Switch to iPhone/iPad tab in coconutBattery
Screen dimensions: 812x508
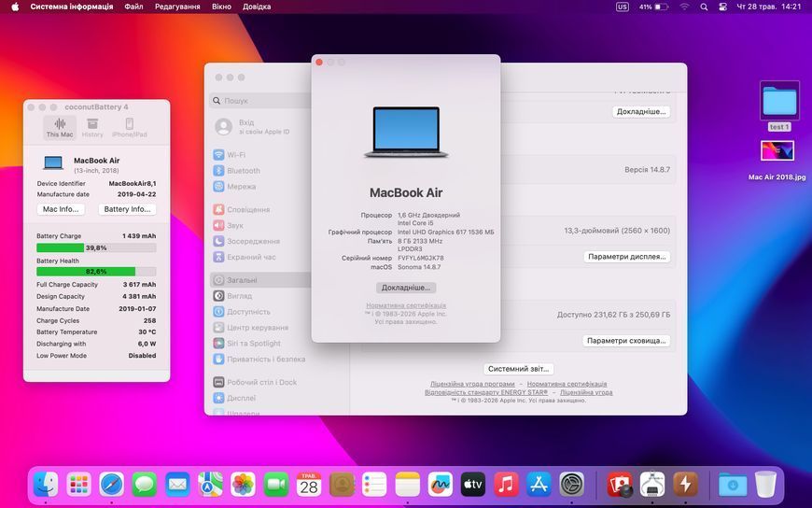tap(130, 127)
